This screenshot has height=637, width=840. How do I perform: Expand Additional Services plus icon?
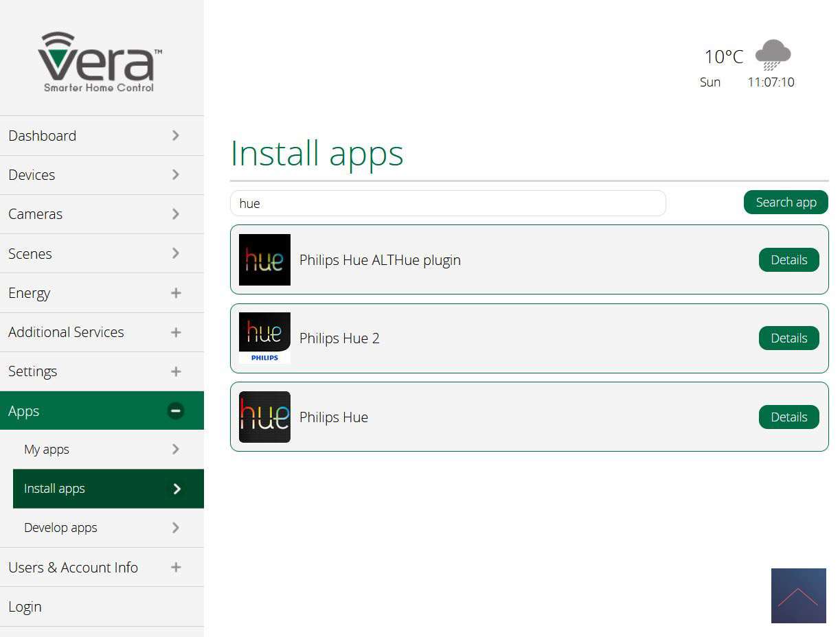point(176,332)
